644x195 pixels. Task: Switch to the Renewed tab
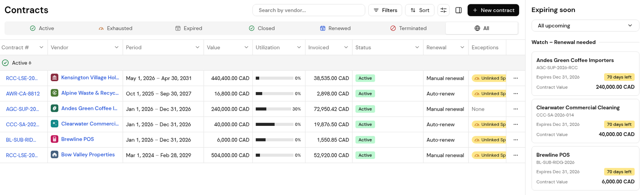click(335, 28)
